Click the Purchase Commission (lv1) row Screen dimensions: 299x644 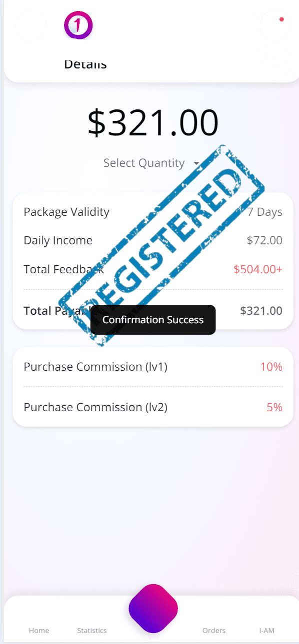(153, 367)
